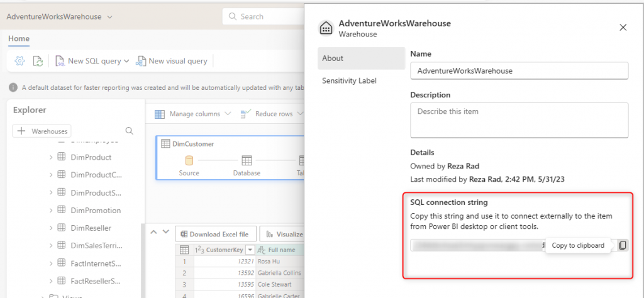Click the Download Excel file button
Image resolution: width=644 pixels, height=298 pixels.
pyautogui.click(x=216, y=234)
